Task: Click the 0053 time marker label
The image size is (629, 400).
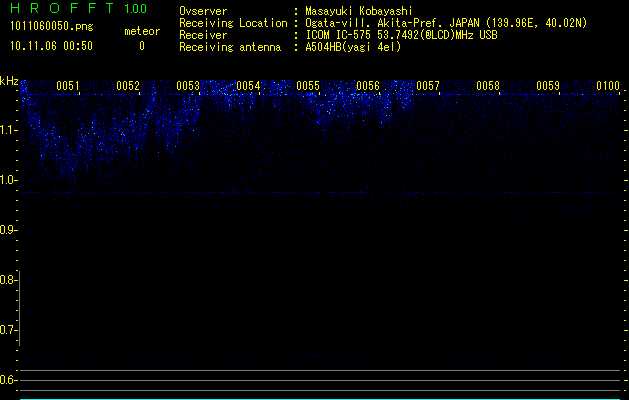Action: click(188, 86)
